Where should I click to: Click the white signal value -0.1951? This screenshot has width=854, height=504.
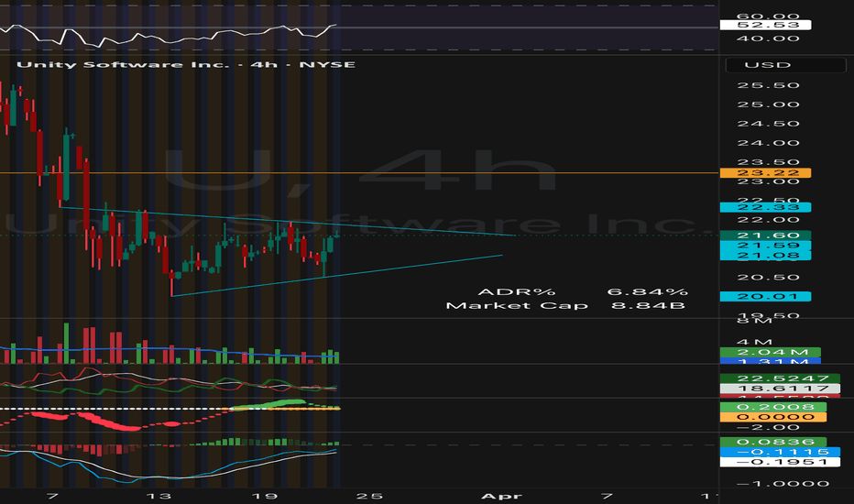click(x=780, y=462)
